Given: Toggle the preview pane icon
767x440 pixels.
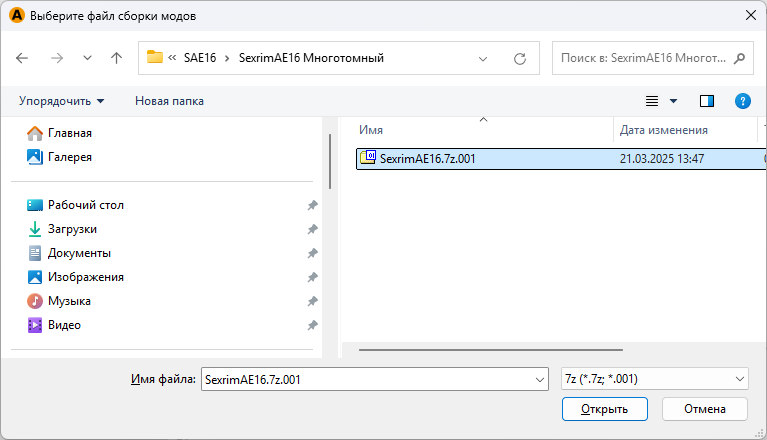Looking at the screenshot, I should (707, 101).
